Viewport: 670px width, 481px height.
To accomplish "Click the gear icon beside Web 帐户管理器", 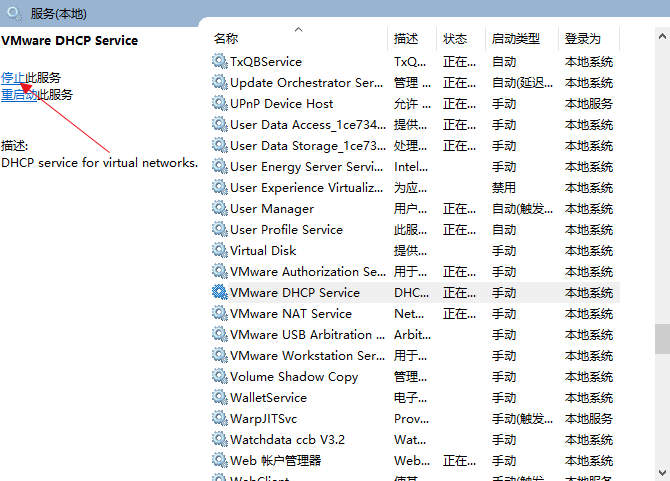I will tap(220, 460).
